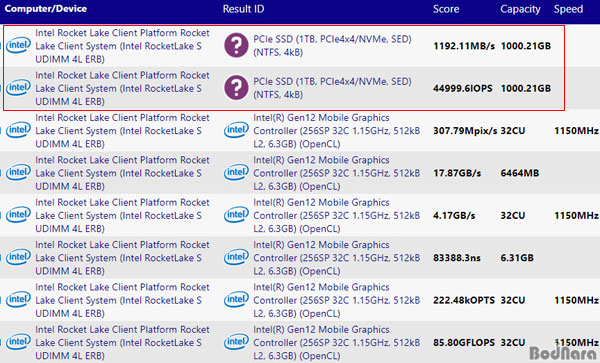
Task: Open the Gen12 Graphics result link scoring 307.79Mpix/s
Action: (337, 131)
